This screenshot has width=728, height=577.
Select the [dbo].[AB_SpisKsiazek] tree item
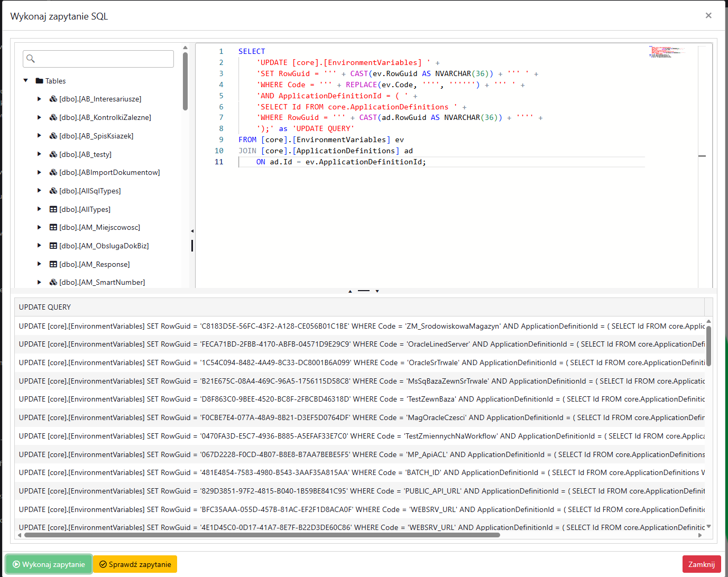pyautogui.click(x=96, y=136)
